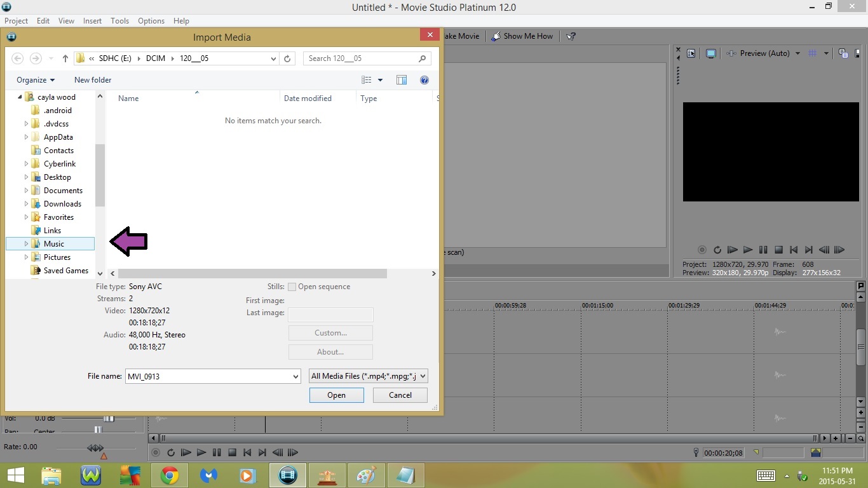Screen dimensions: 868x488
Task: Open Paint from the taskbar
Action: pyautogui.click(x=367, y=475)
